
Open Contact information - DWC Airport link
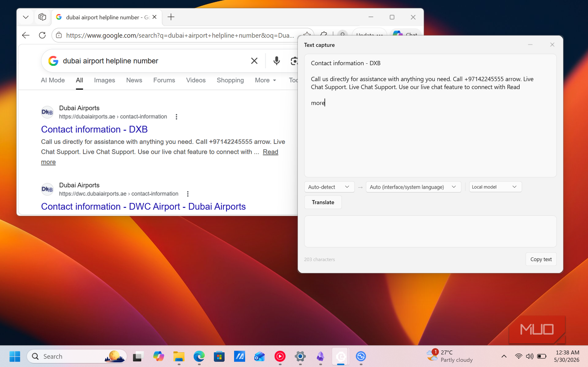point(143,206)
